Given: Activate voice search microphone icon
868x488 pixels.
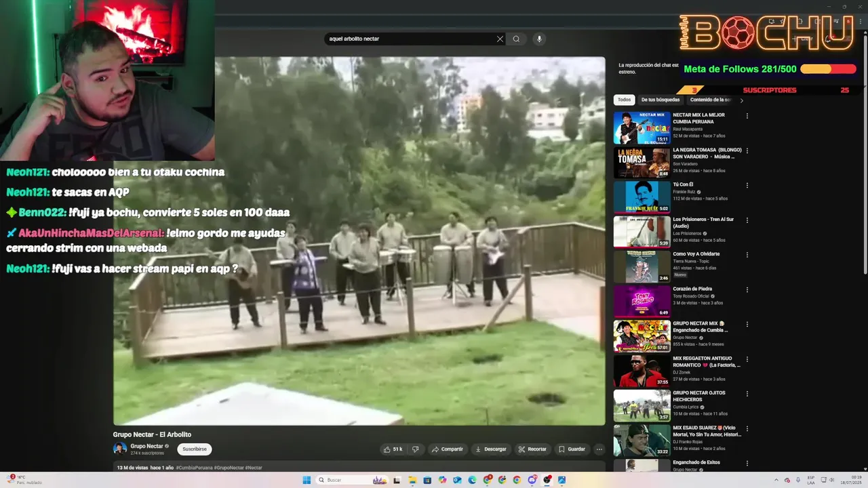Looking at the screenshot, I should pos(539,39).
